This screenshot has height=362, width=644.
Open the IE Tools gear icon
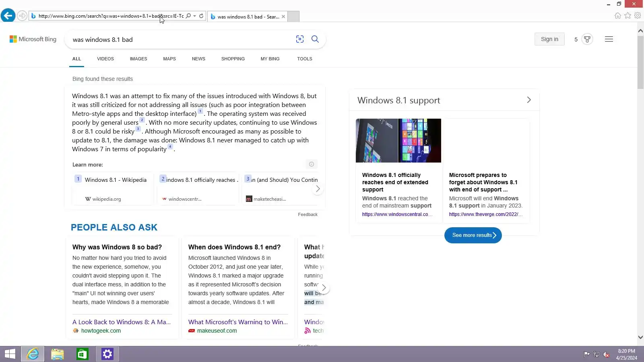tap(638, 16)
